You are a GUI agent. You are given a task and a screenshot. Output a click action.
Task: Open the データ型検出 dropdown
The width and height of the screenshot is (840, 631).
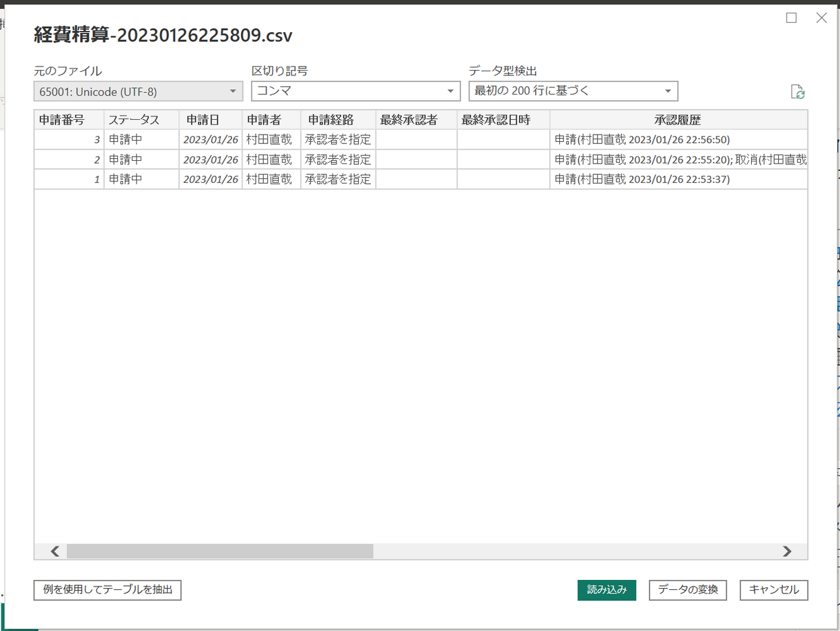[x=573, y=91]
